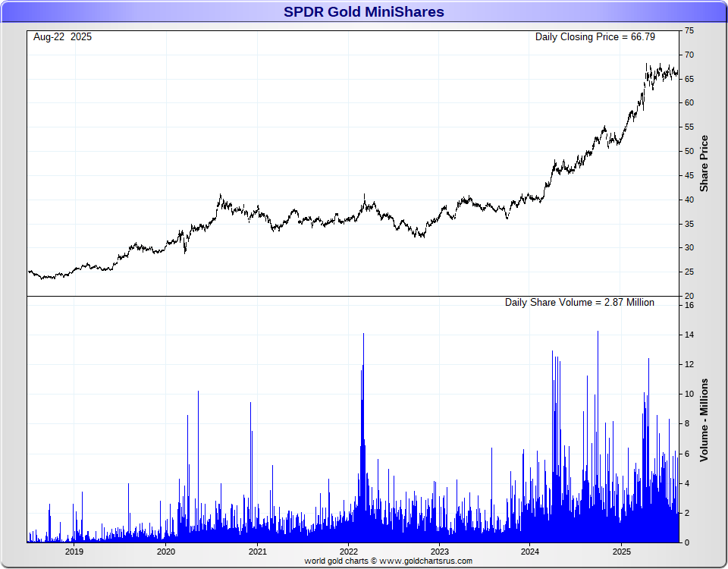Click the 50 tick on Share Price axis
The width and height of the screenshot is (728, 569).
[x=689, y=151]
